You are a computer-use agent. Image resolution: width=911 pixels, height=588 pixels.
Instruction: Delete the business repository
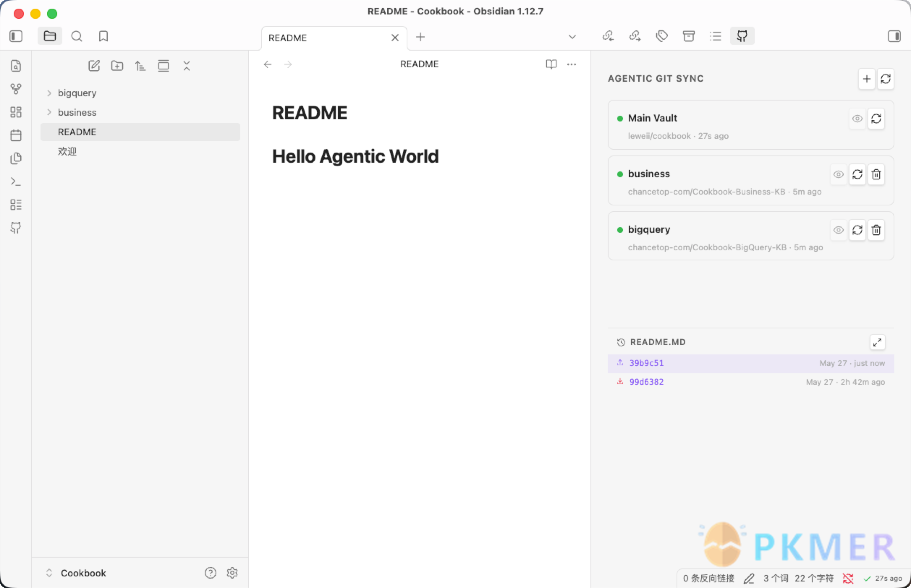(876, 175)
